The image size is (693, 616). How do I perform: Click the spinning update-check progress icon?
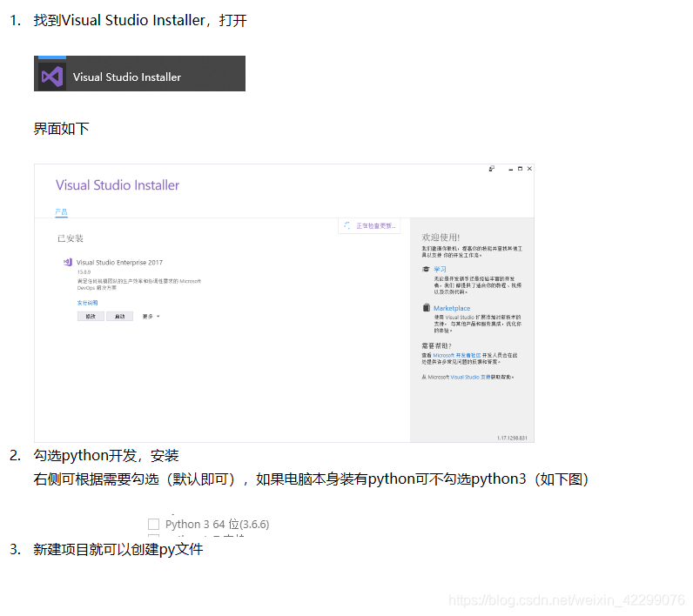tap(347, 225)
